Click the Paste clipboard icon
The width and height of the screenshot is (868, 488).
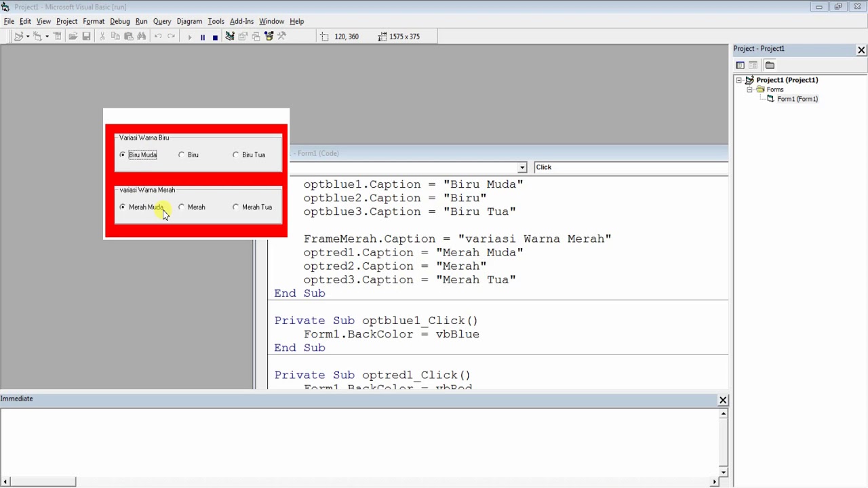(128, 37)
